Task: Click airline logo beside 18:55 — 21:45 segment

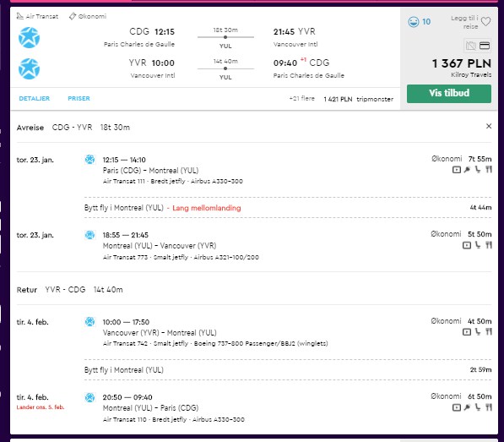Action: (x=89, y=235)
